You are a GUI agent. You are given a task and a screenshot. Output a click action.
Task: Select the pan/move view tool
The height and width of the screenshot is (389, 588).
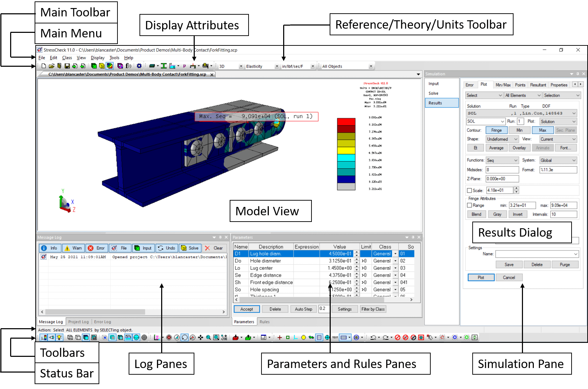tap(200, 338)
